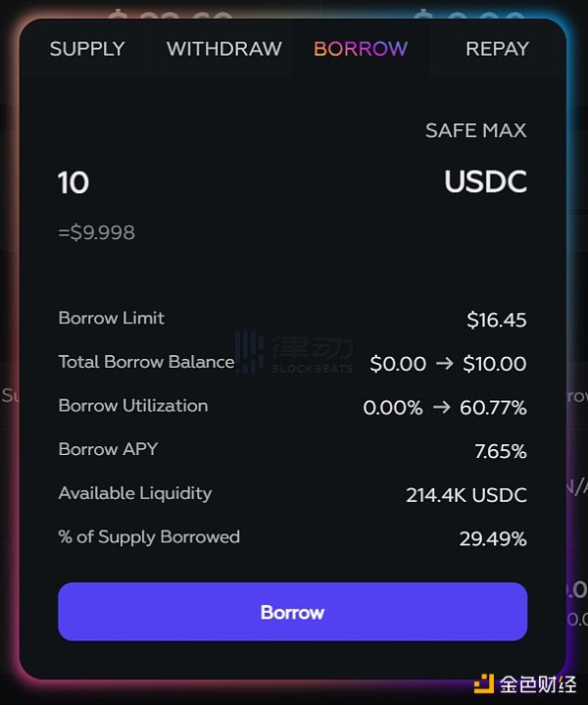Open the WITHDRAW tab

click(224, 49)
